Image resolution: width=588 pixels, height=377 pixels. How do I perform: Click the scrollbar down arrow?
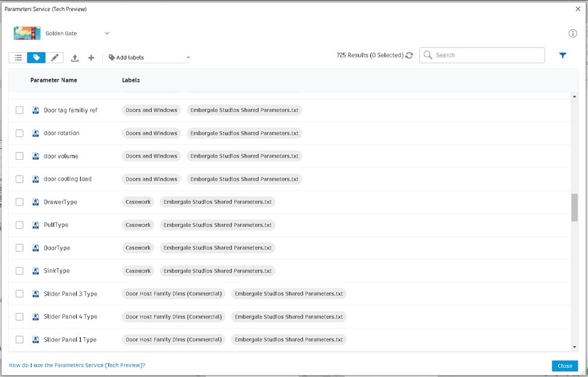[574, 347]
